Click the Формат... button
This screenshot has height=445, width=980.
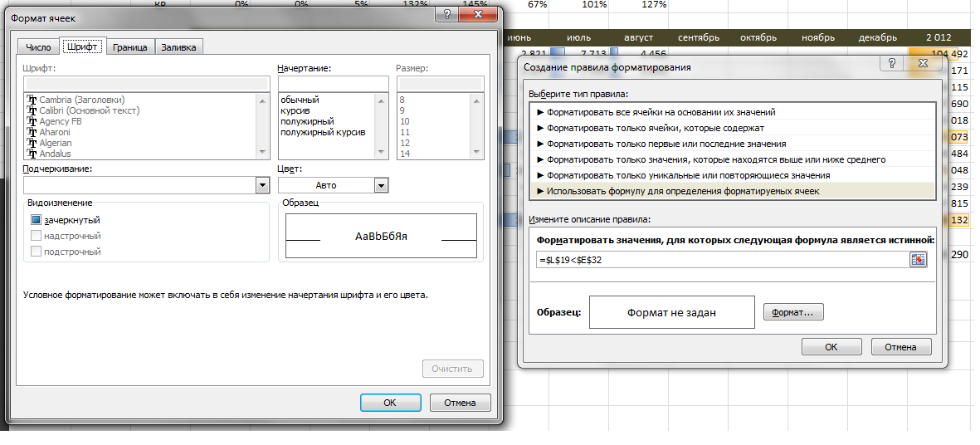792,313
